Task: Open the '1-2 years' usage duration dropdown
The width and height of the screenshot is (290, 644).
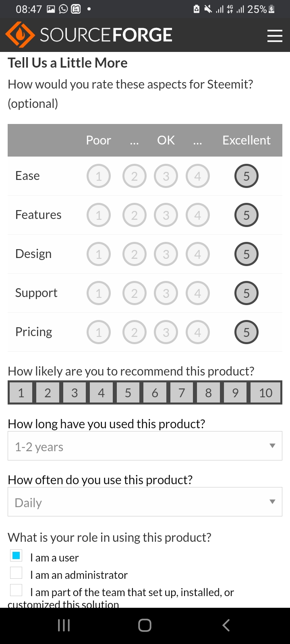Action: pos(145,446)
